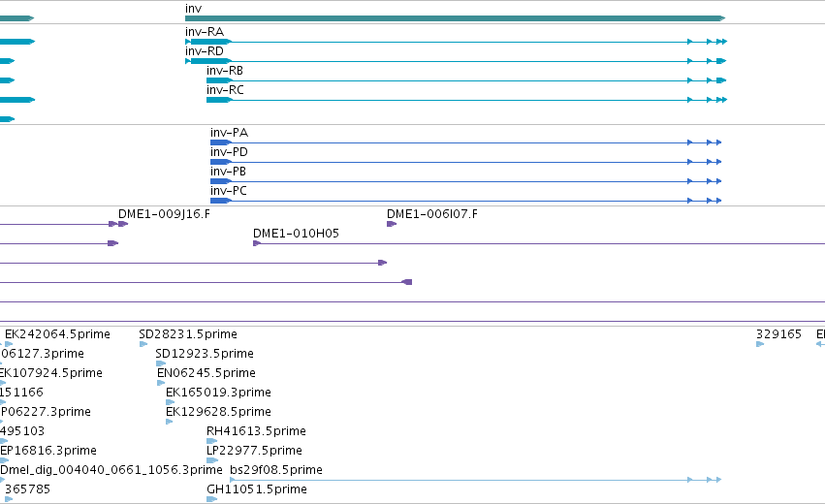Select the 365785 feature label
The width and height of the screenshot is (825, 504).
coord(27,489)
